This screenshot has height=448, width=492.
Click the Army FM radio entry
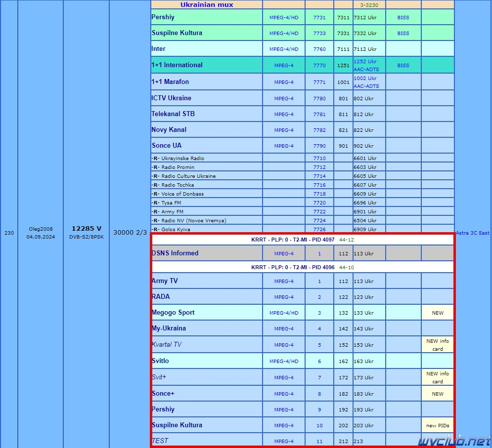168,211
